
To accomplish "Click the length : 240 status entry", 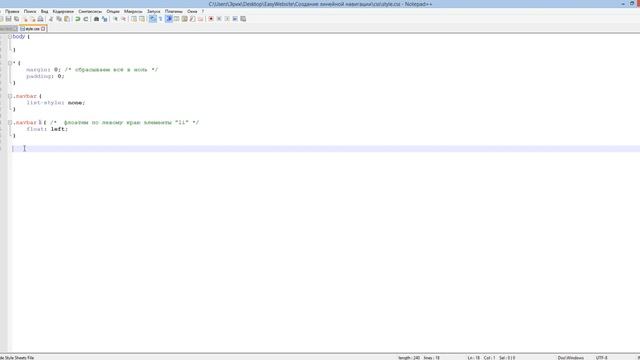I will click(x=409, y=358).
